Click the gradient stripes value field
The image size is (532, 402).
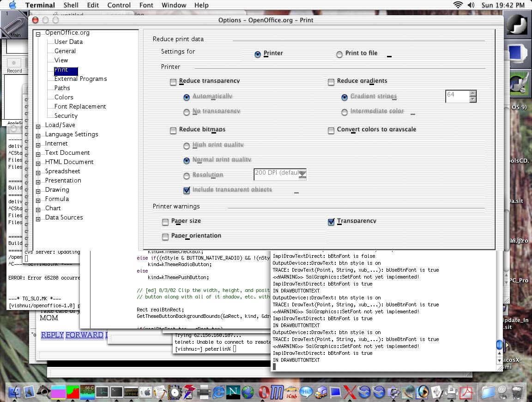[x=458, y=96]
